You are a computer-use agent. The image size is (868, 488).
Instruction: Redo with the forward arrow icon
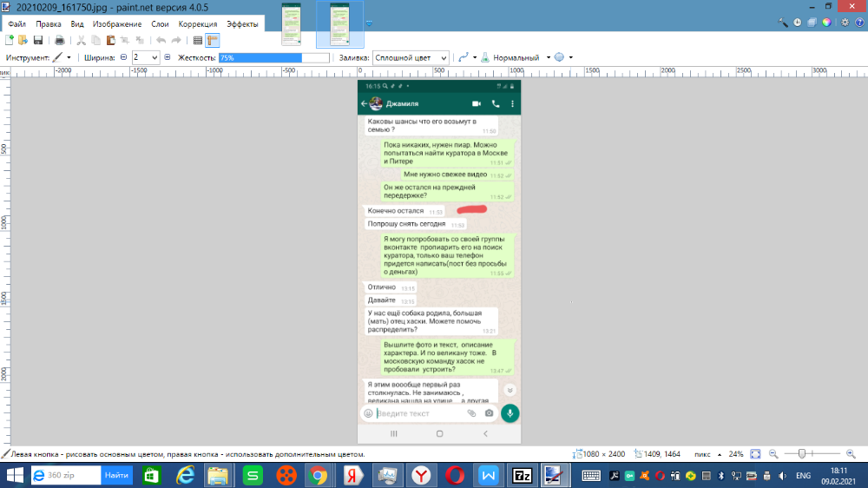[x=176, y=40]
